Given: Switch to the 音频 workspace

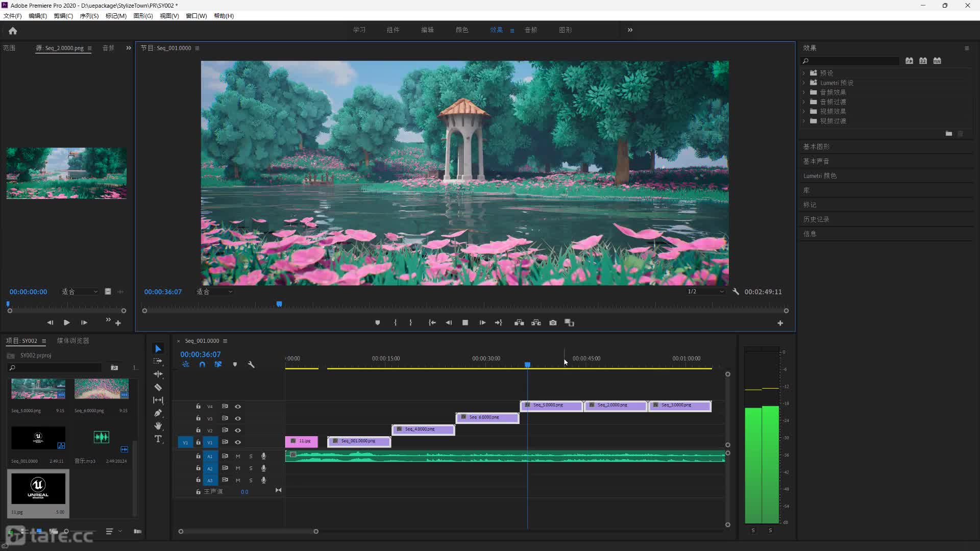Looking at the screenshot, I should pos(531,30).
